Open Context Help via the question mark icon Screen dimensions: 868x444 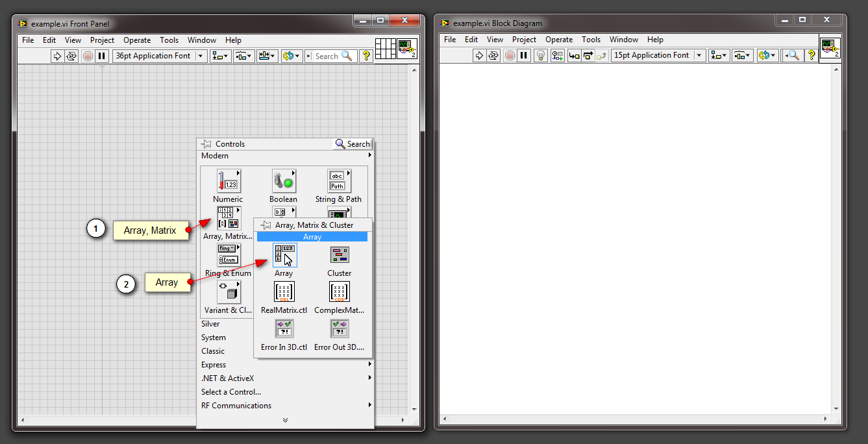tap(366, 55)
